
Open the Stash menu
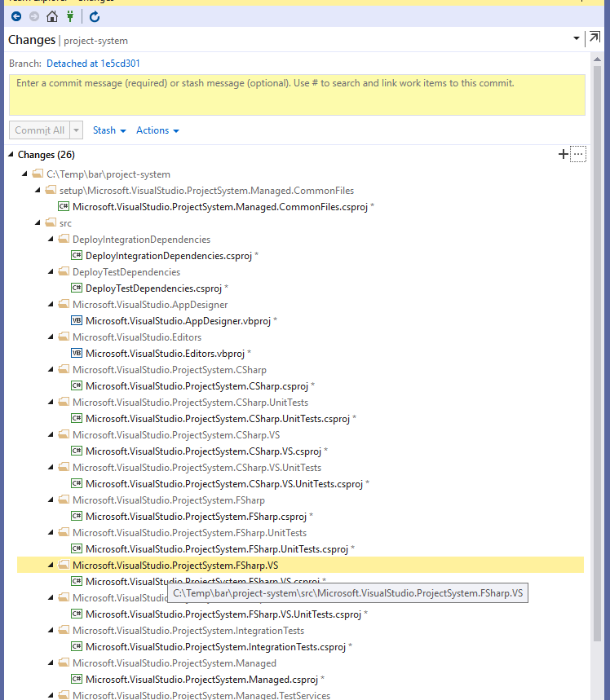click(106, 130)
